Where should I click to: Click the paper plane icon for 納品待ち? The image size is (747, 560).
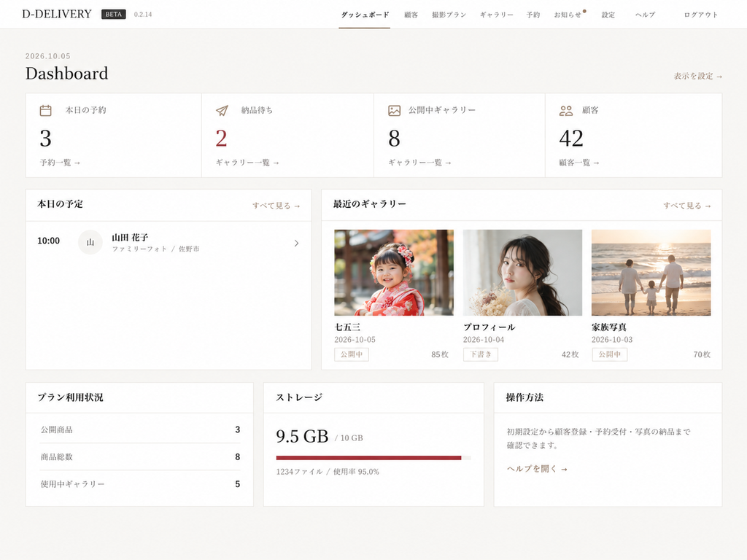click(222, 111)
